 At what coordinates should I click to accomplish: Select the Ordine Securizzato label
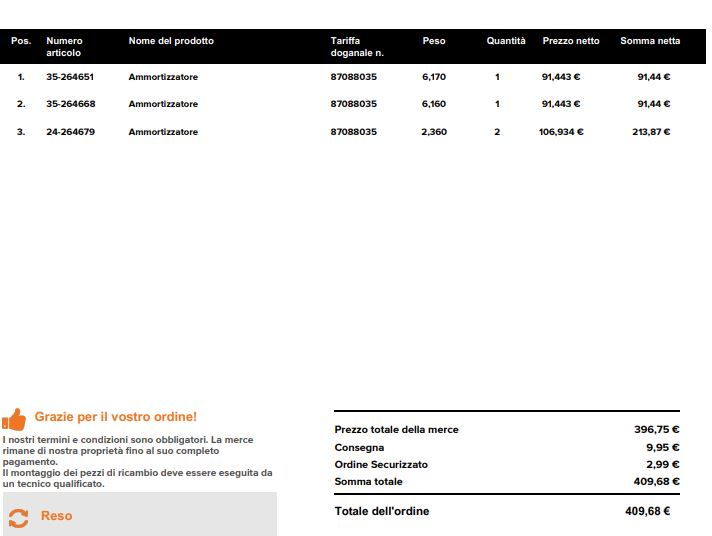point(381,464)
